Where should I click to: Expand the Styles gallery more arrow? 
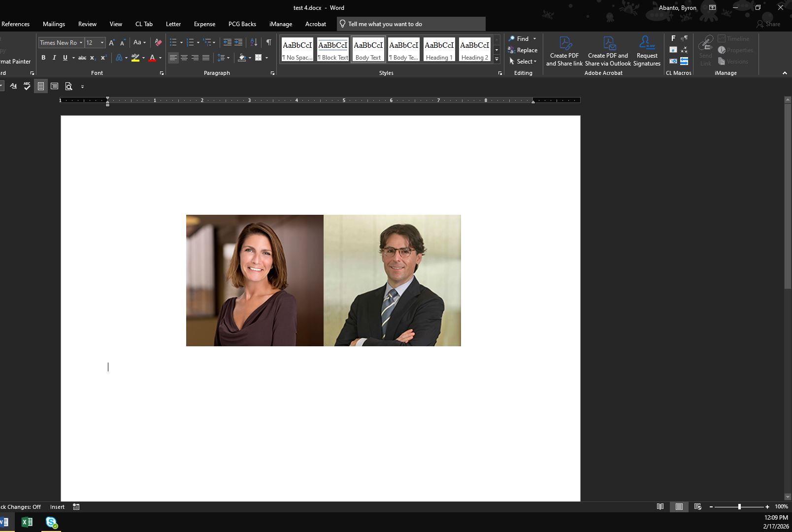[x=496, y=60]
